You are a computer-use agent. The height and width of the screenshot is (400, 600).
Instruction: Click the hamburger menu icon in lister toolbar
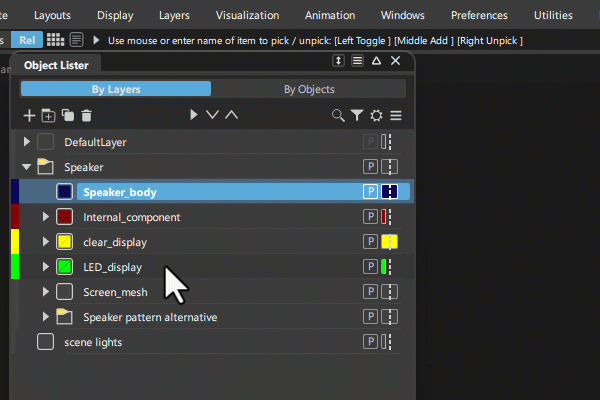[396, 116]
